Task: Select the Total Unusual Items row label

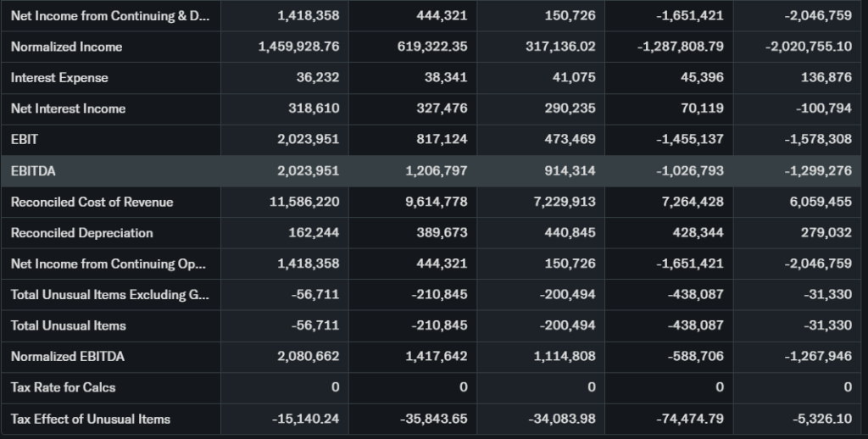Action: tap(68, 325)
